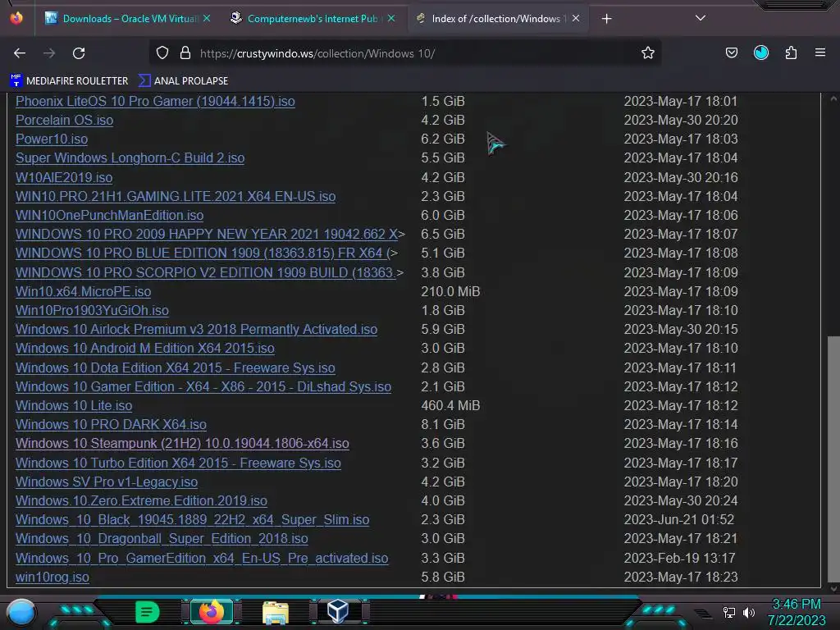Click the 2023-Jun-21 01:52 date entry
840x630 pixels.
point(678,519)
